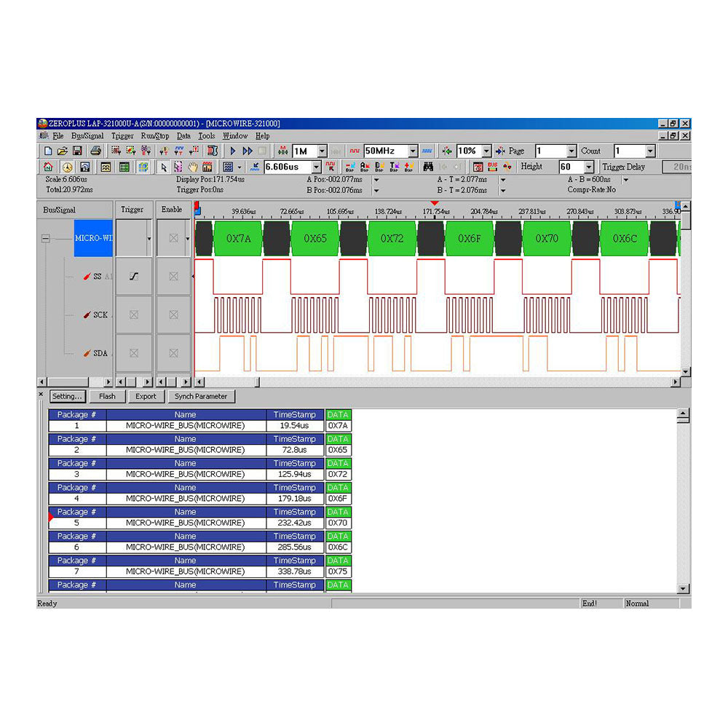Click the Print icon

95,149
